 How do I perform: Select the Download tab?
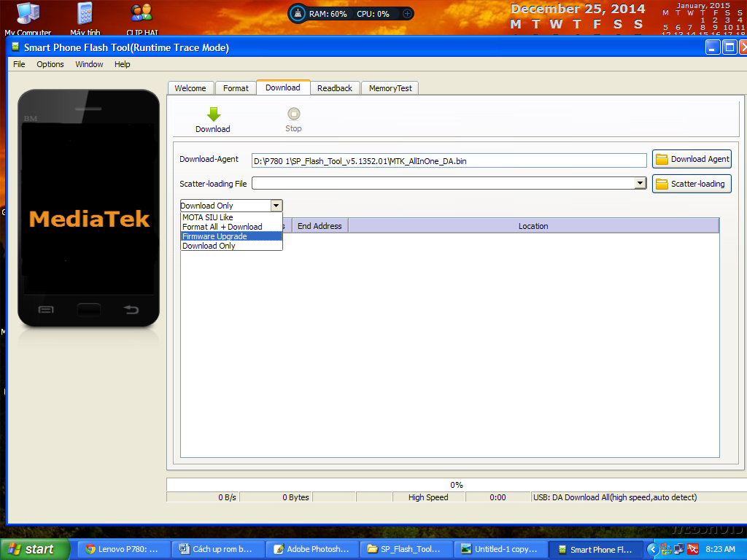click(x=283, y=87)
